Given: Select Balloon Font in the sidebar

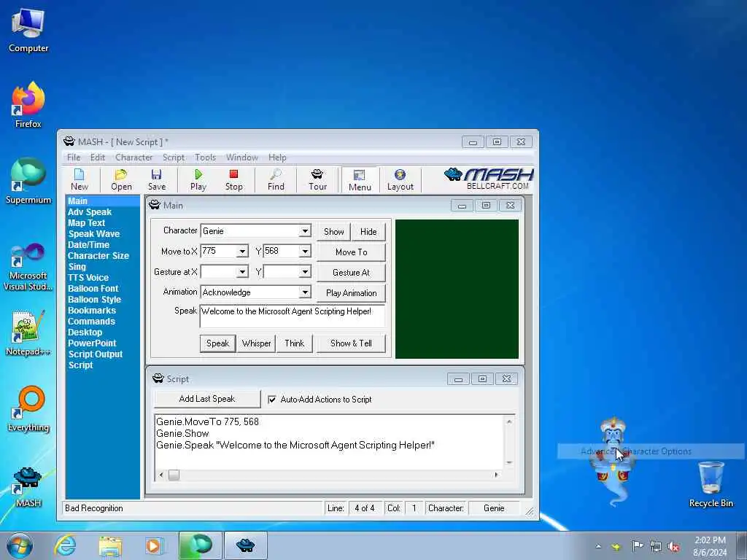Looking at the screenshot, I should point(93,289).
